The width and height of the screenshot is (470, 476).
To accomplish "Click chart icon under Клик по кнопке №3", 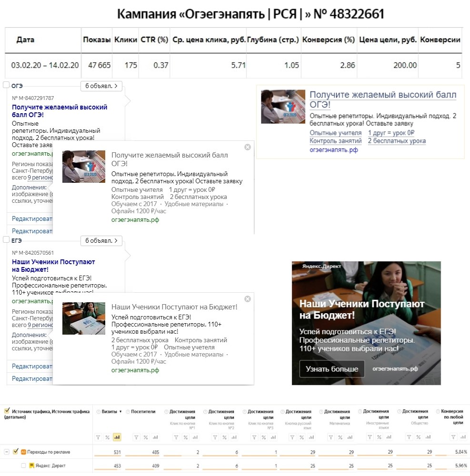I will click(273, 437).
